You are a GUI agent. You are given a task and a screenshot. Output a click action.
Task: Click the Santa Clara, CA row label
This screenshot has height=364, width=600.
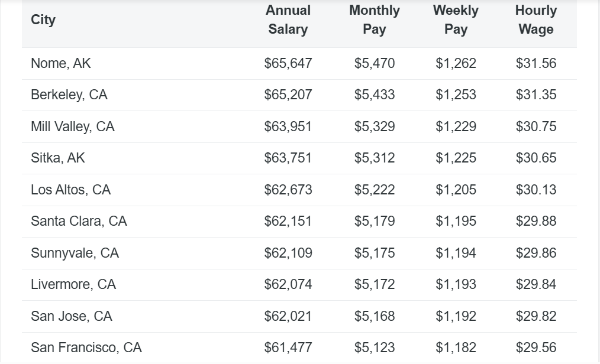coord(79,222)
